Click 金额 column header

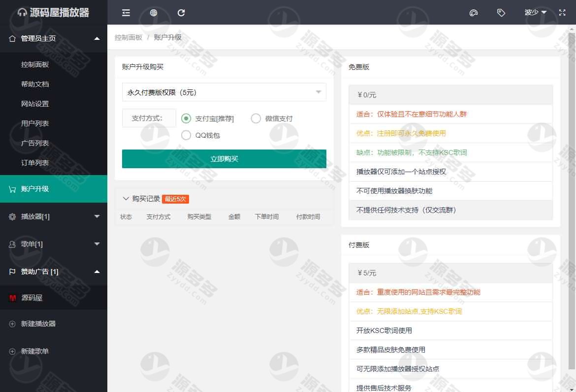(234, 217)
